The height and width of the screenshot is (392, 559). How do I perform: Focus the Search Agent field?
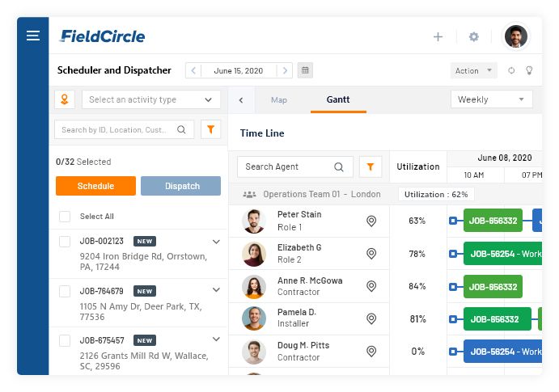coord(295,166)
